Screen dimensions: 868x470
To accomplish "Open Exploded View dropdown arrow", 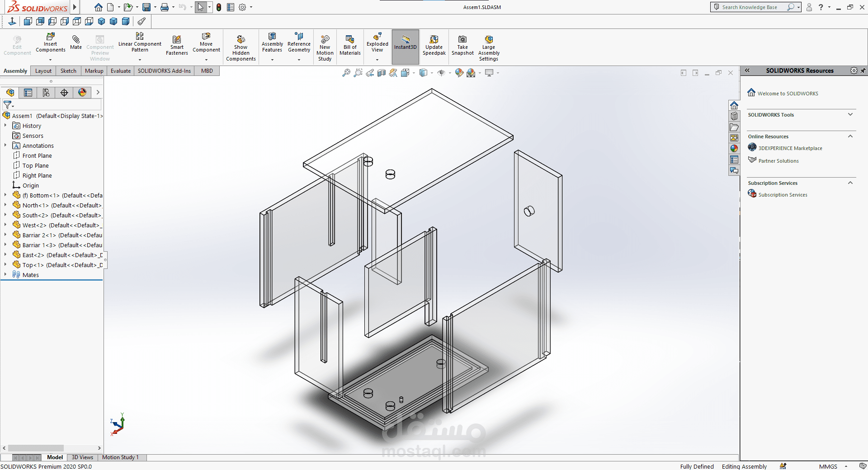I will [377, 60].
